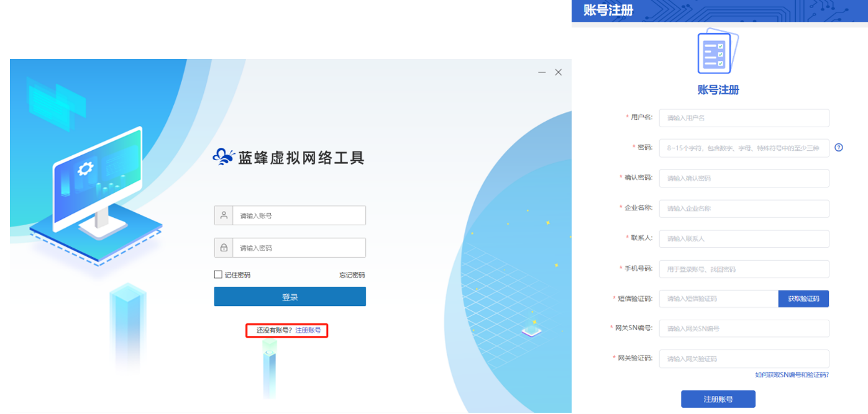Viewport: 868px width, 414px height.
Task: Click the 联系人 field label
Action: (x=641, y=238)
